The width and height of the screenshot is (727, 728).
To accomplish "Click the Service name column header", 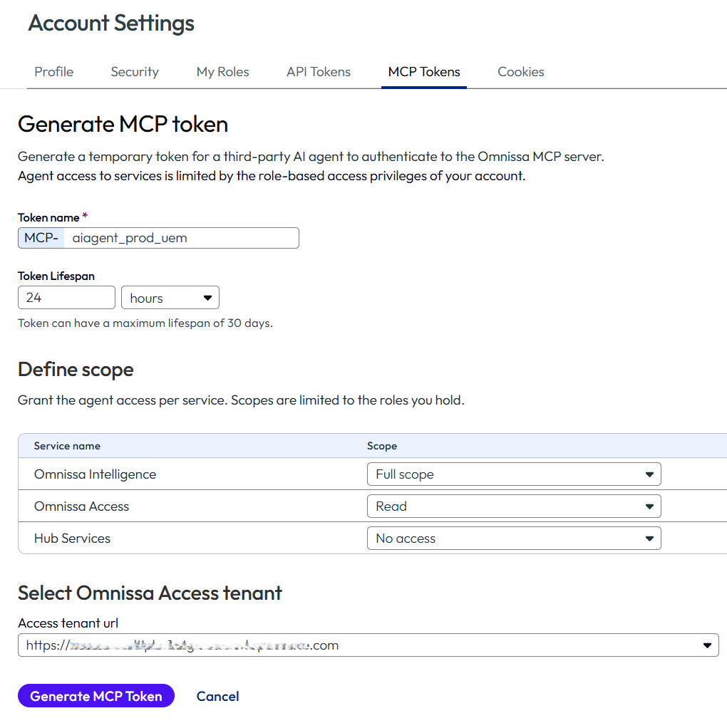I will point(67,446).
